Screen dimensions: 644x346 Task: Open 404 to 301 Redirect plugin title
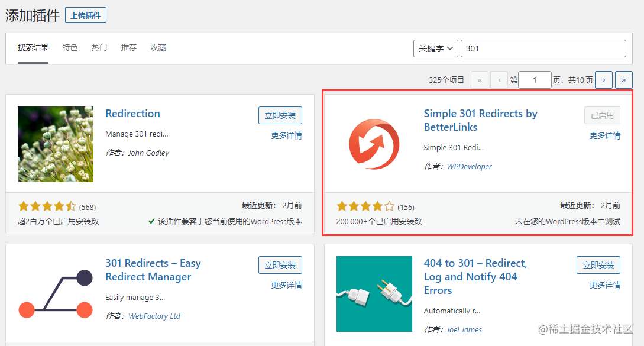pos(475,277)
